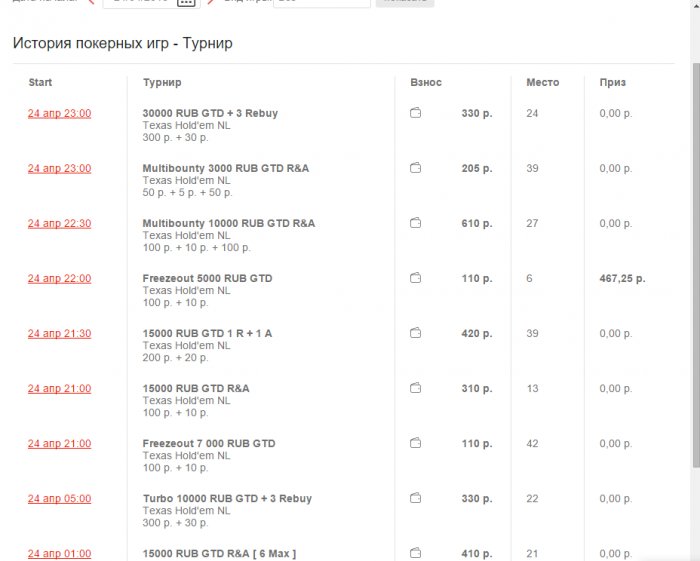
Task: Open the calendar date picker icon
Action: [186, 3]
